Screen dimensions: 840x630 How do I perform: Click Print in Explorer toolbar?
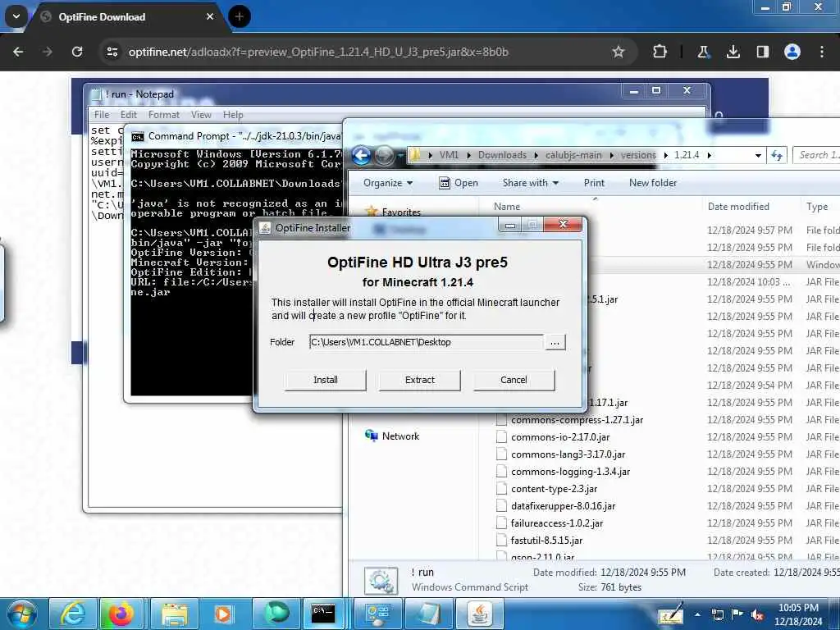click(x=594, y=183)
